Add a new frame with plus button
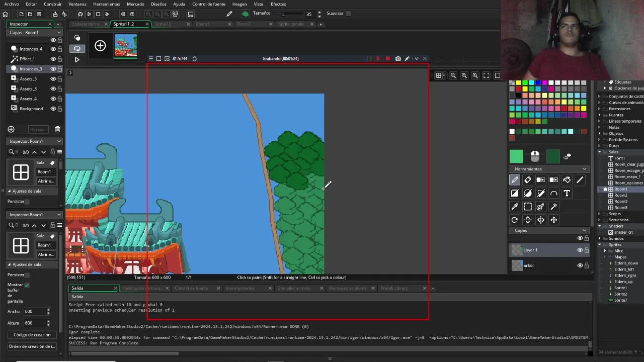This screenshot has width=644, height=362. tap(100, 46)
